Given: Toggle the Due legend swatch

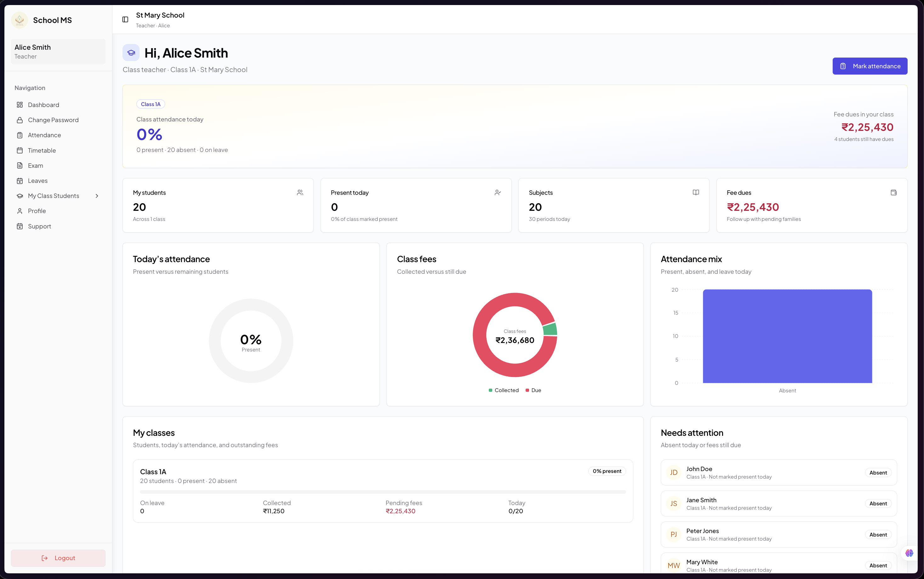Looking at the screenshot, I should pyautogui.click(x=527, y=390).
